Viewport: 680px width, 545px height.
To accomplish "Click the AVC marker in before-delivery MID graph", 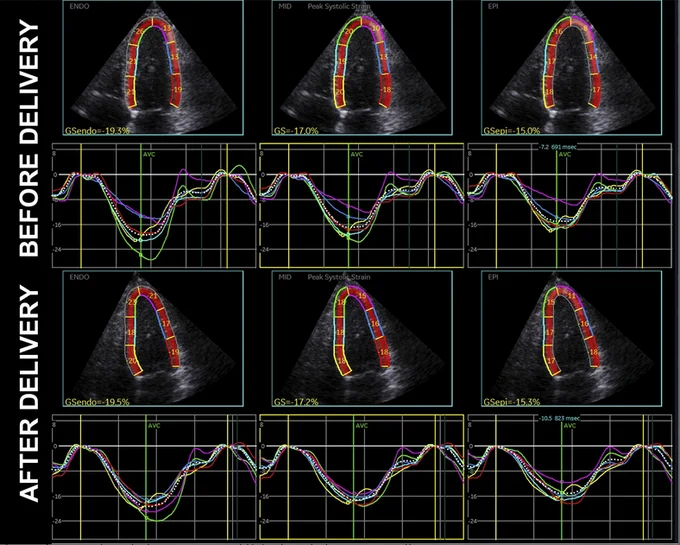I will pyautogui.click(x=356, y=154).
